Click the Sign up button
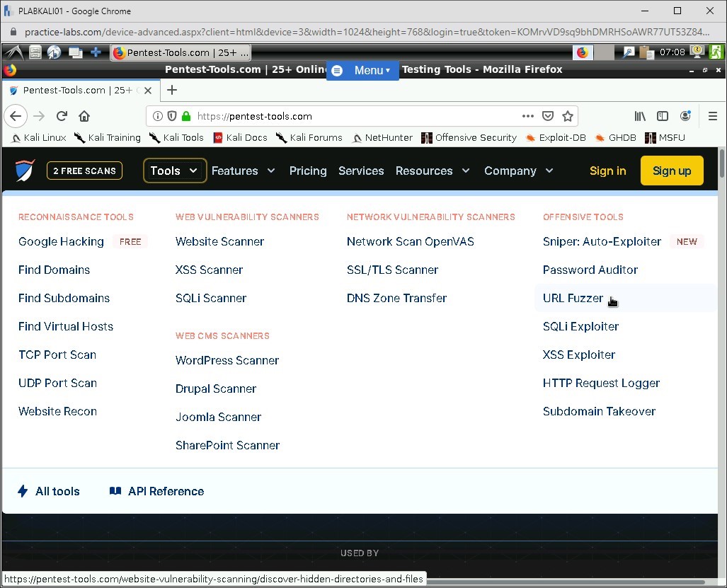Image resolution: width=727 pixels, height=588 pixels. click(x=671, y=171)
